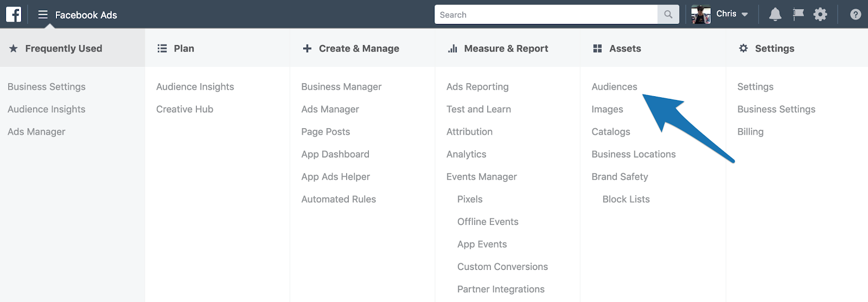The image size is (868, 302).
Task: Select the Create & Manage heading
Action: point(359,48)
